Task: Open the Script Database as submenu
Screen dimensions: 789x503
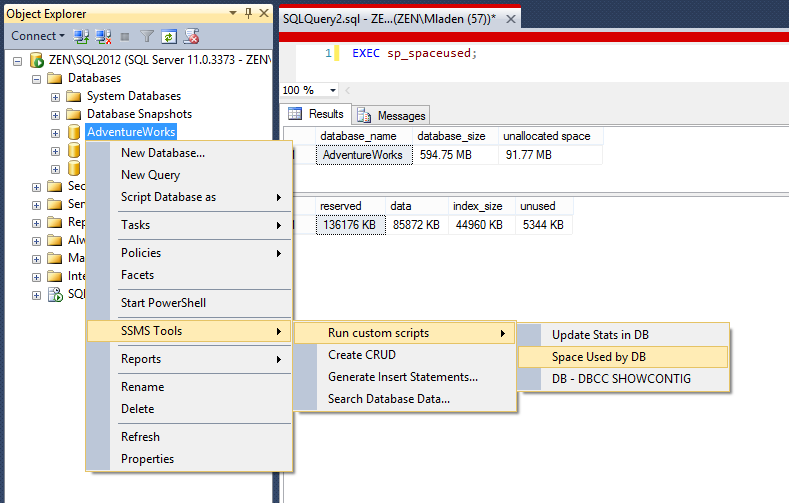Action: [x=189, y=197]
